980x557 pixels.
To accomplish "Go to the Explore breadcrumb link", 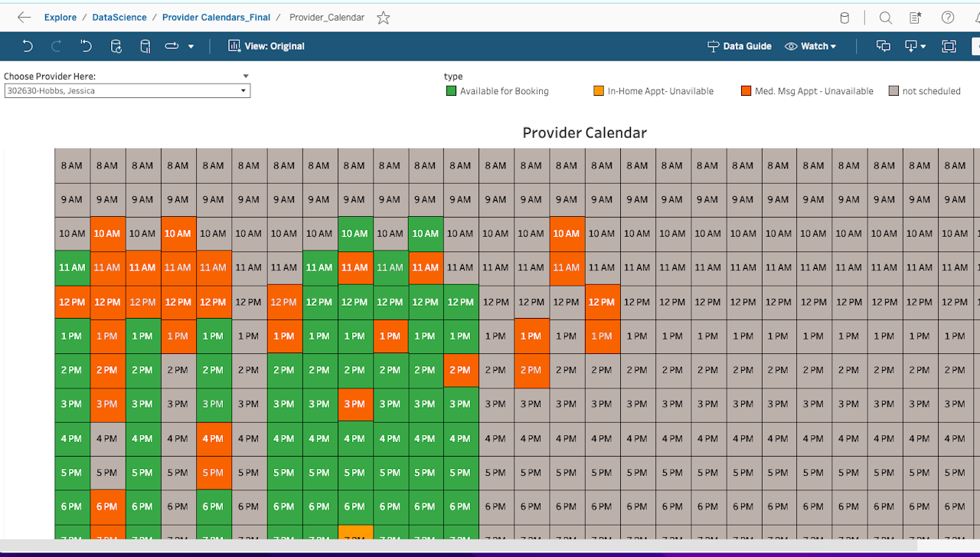I will coord(60,18).
